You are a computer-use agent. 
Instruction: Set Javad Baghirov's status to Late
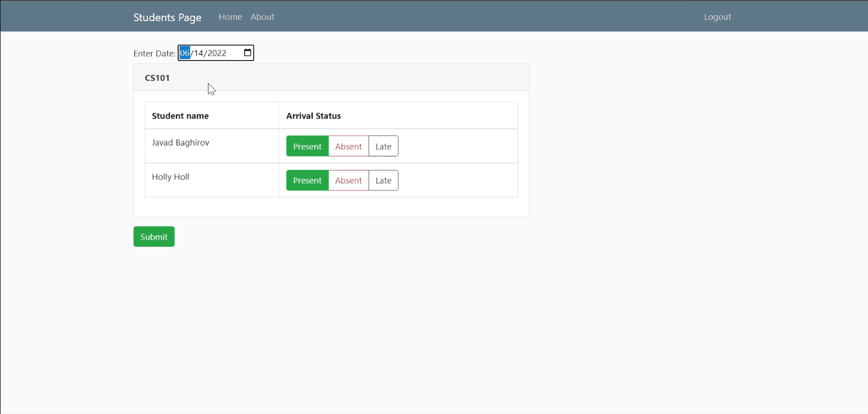(383, 146)
